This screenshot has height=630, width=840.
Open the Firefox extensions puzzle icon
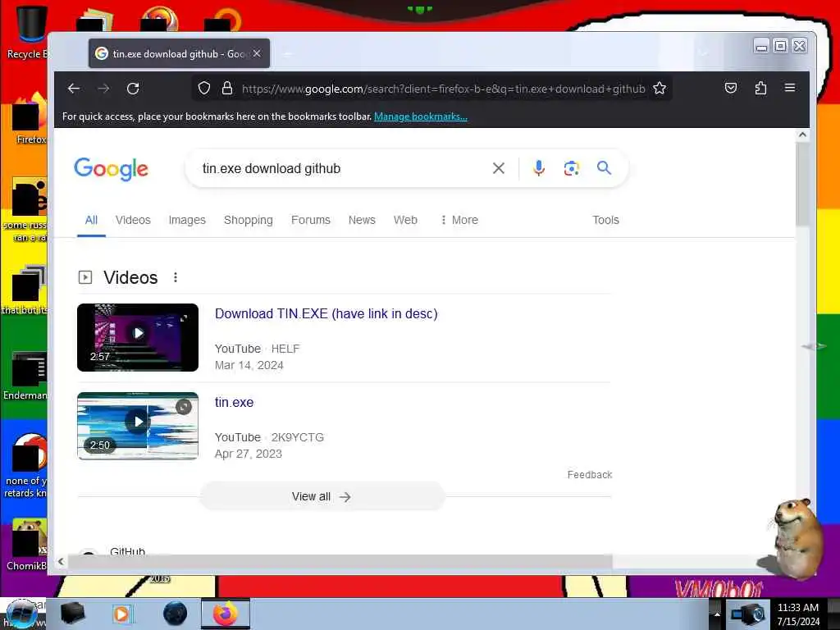point(760,88)
